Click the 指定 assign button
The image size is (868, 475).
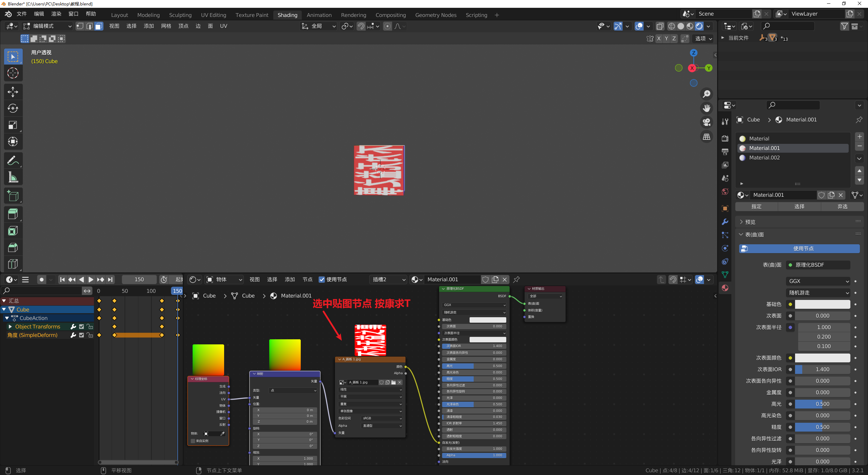[756, 207]
